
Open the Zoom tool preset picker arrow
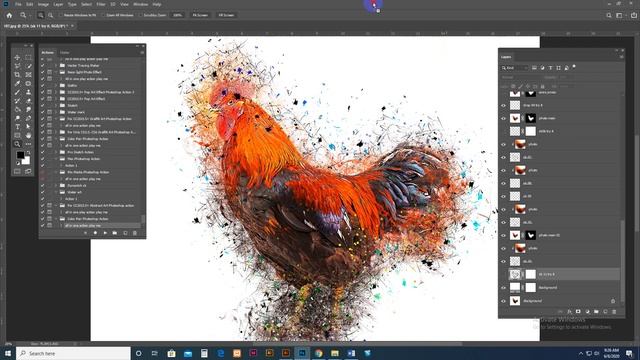tap(30, 15)
